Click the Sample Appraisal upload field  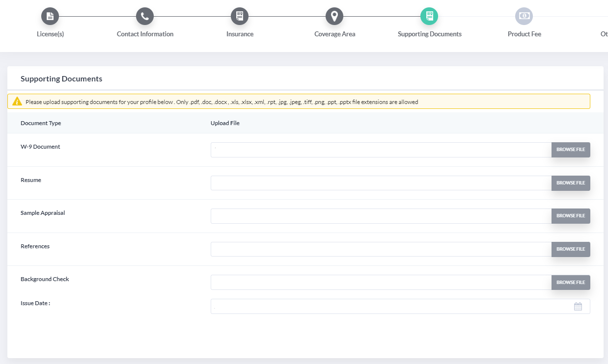(381, 216)
